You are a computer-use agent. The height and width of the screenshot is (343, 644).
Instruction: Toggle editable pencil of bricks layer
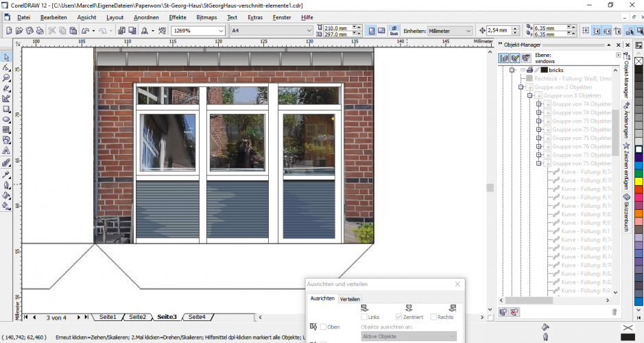pos(537,70)
